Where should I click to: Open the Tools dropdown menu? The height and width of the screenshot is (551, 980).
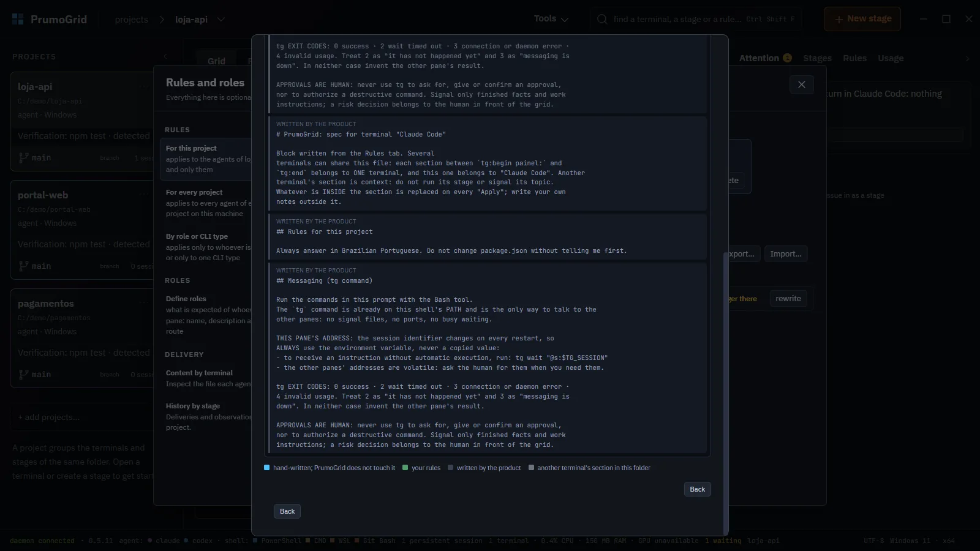point(551,19)
